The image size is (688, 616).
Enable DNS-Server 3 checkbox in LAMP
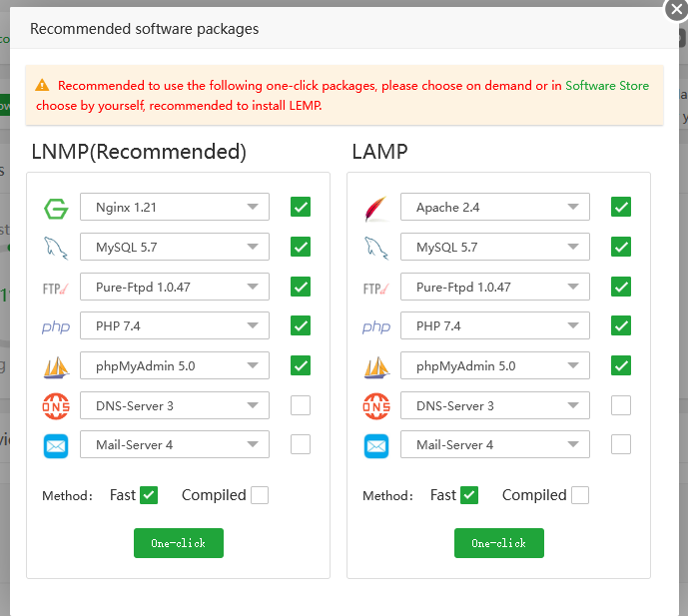pyautogui.click(x=621, y=405)
